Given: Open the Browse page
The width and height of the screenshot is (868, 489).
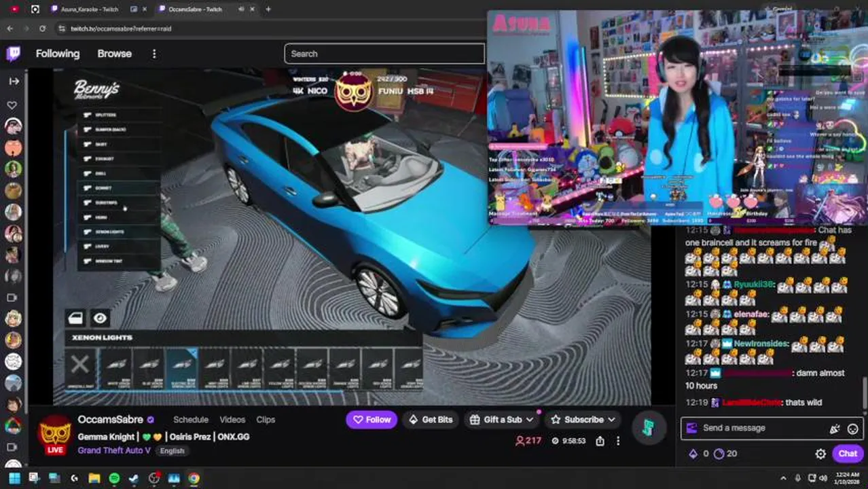Looking at the screenshot, I should [x=114, y=54].
